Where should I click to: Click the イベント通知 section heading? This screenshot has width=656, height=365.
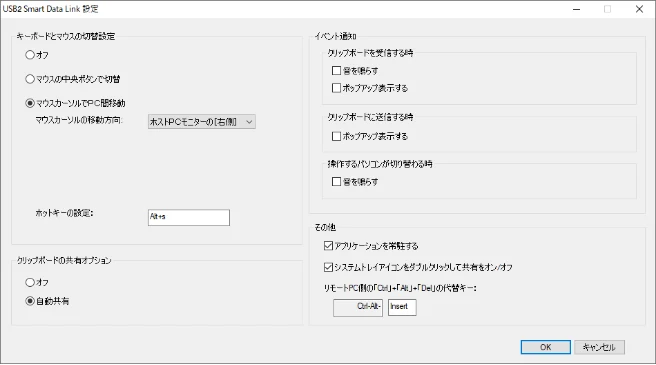click(x=336, y=36)
